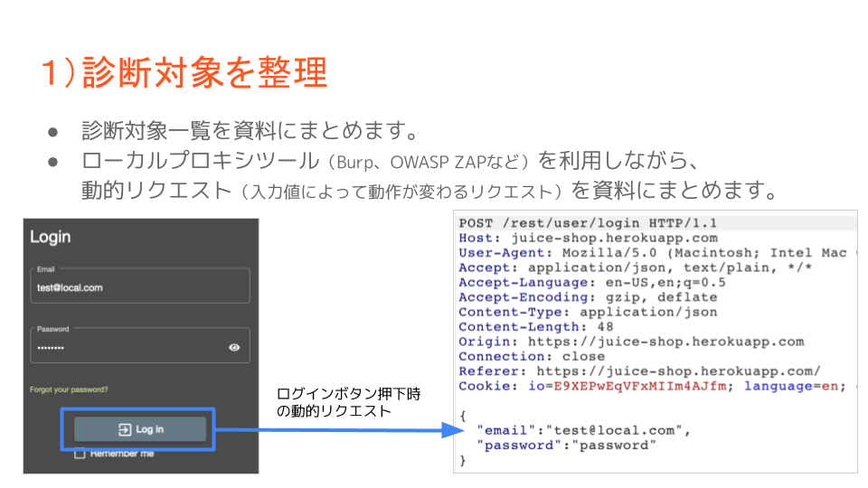Click the Origin header line
This screenshot has width=868, height=488.
coord(631,342)
